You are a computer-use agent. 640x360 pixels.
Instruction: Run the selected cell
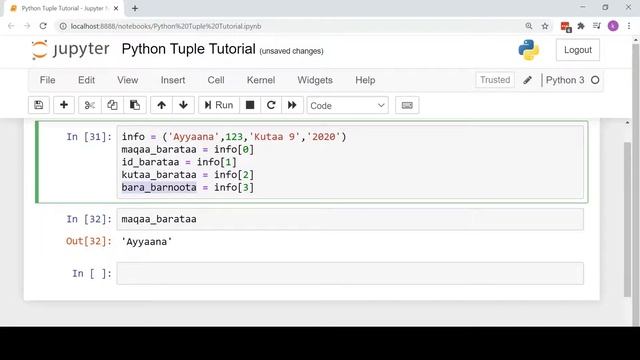pyautogui.click(x=219, y=105)
